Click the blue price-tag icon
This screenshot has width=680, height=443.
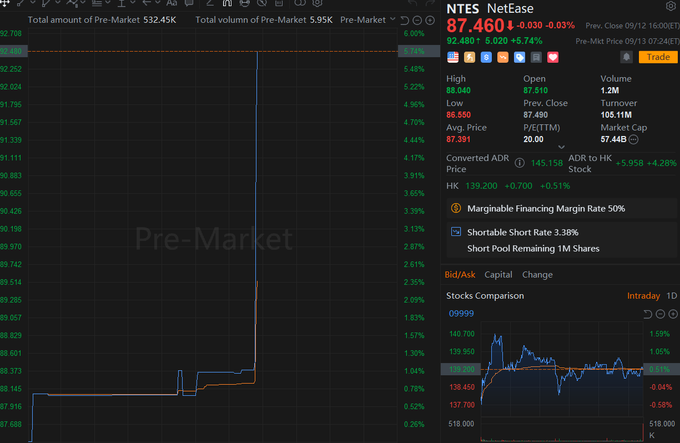[x=520, y=57]
